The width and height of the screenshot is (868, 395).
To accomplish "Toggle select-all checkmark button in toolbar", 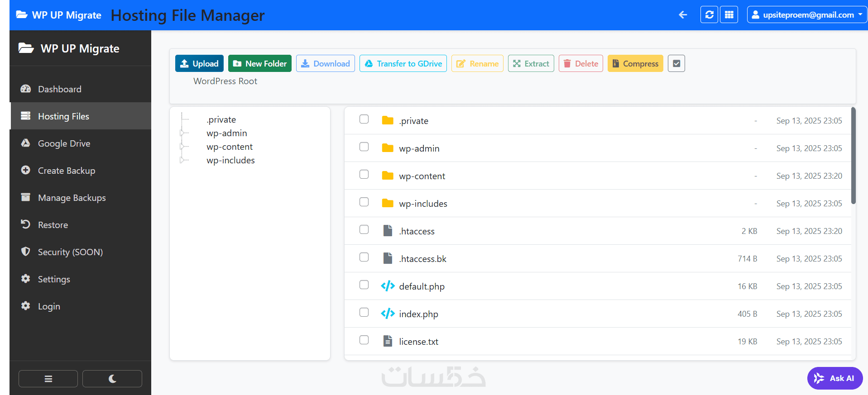I will coord(676,63).
